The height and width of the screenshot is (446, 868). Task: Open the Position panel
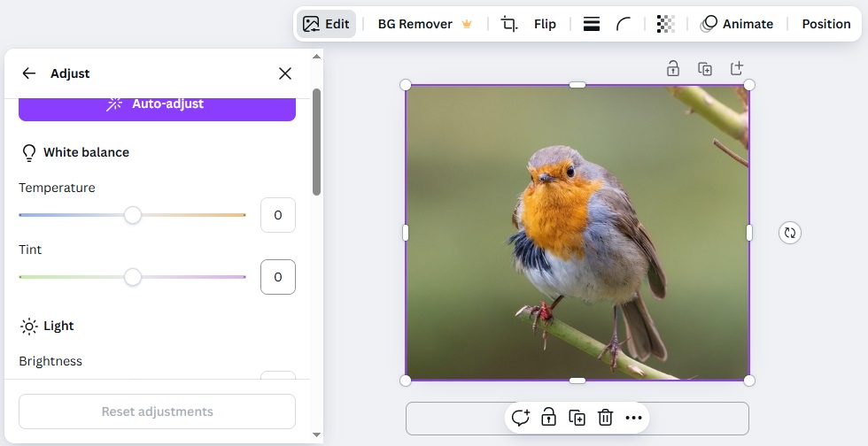825,24
